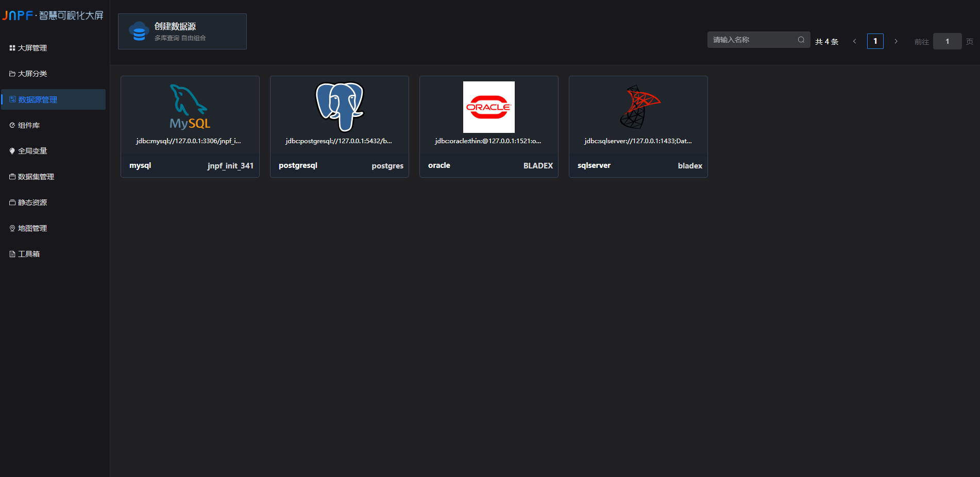Open the 大屏分类 menu

[53, 74]
